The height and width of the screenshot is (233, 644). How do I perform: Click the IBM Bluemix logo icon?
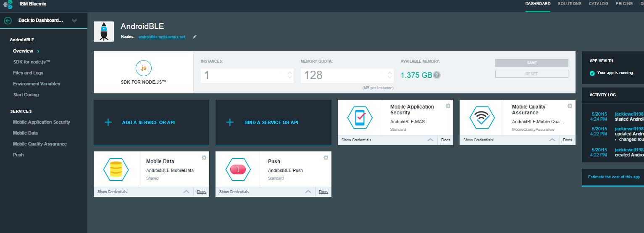point(8,4)
